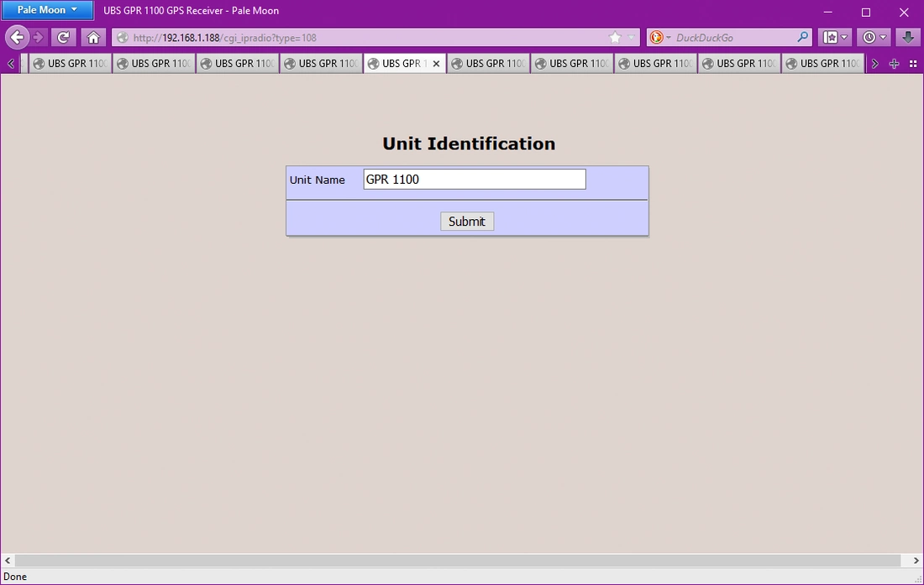Viewport: 924px width, 585px height.
Task: Open the home page
Action: [93, 38]
